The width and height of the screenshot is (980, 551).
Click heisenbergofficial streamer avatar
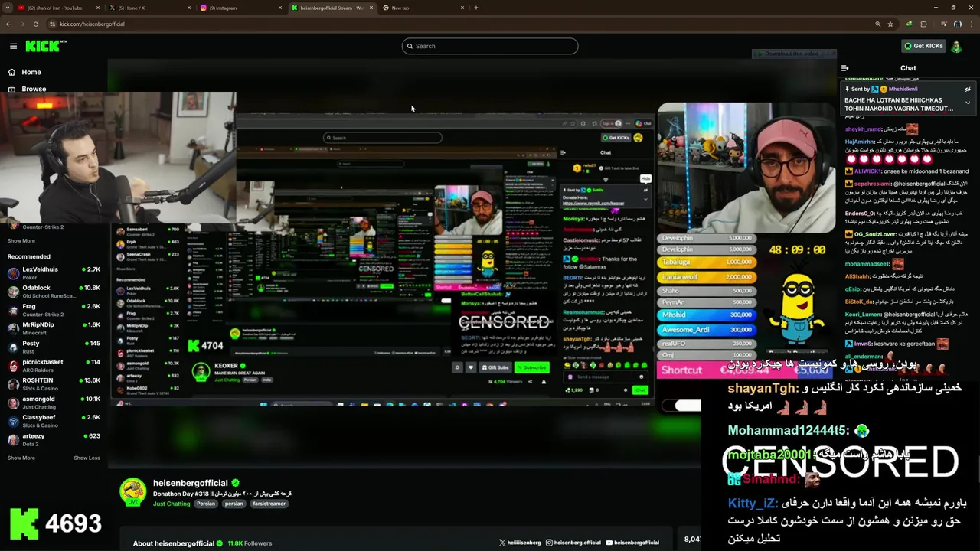click(132, 492)
